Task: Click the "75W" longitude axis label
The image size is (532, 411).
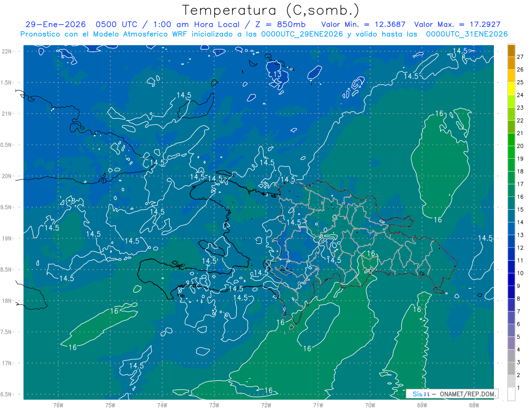Action: point(110,405)
